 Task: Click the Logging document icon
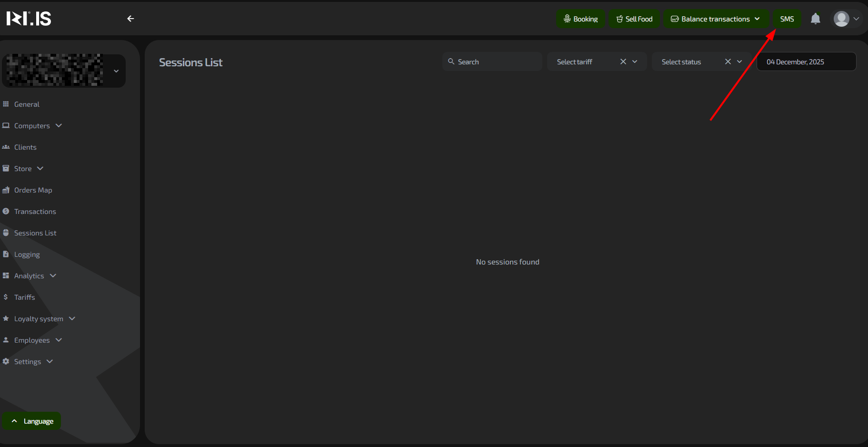[x=6, y=254]
